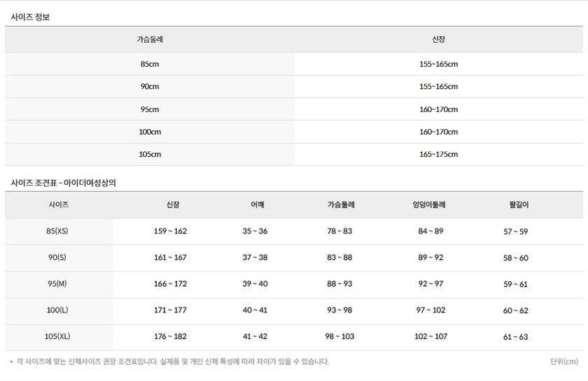588x381 pixels.
Task: Click the 사이즈 column header
Action: (58, 205)
